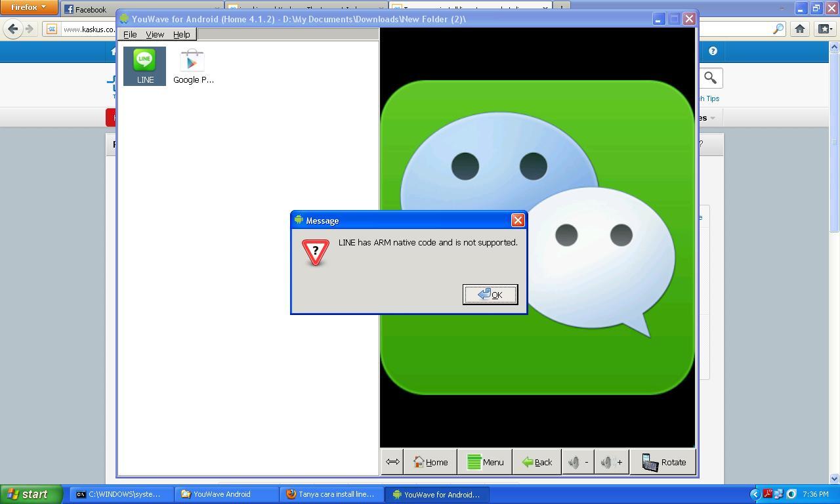Viewport: 840px width, 504px height.
Task: Lower the emulator volume with the minus speaker
Action: pyautogui.click(x=577, y=462)
